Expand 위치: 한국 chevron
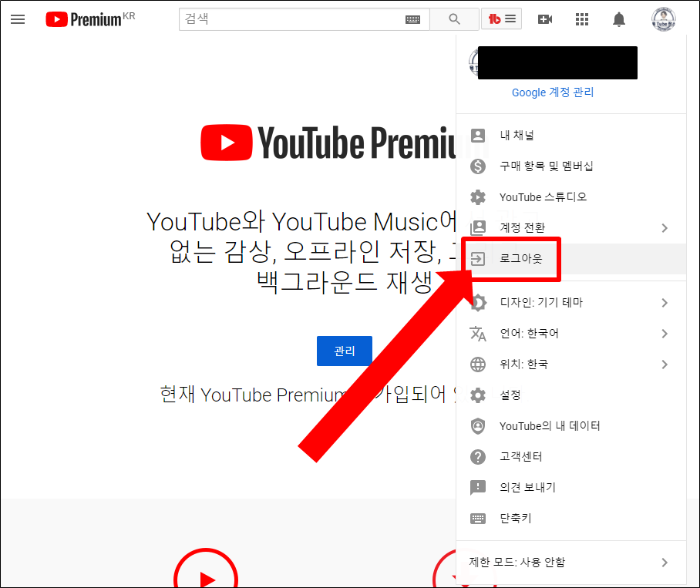Image resolution: width=700 pixels, height=588 pixels. [665, 364]
